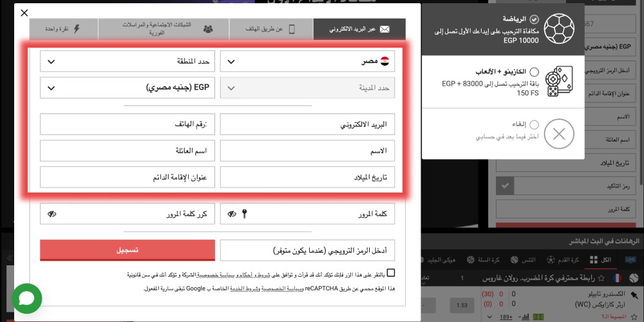Select the الكل sports filter tab

[x=600, y=260]
